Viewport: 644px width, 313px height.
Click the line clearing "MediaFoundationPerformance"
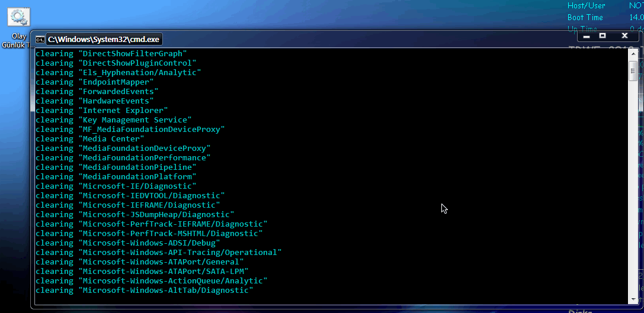123,157
